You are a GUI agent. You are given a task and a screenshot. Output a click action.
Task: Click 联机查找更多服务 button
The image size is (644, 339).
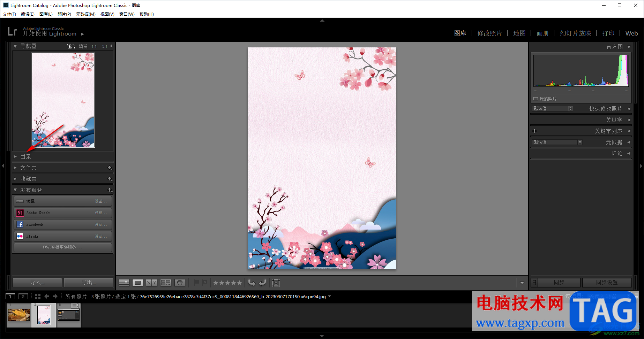(x=63, y=247)
